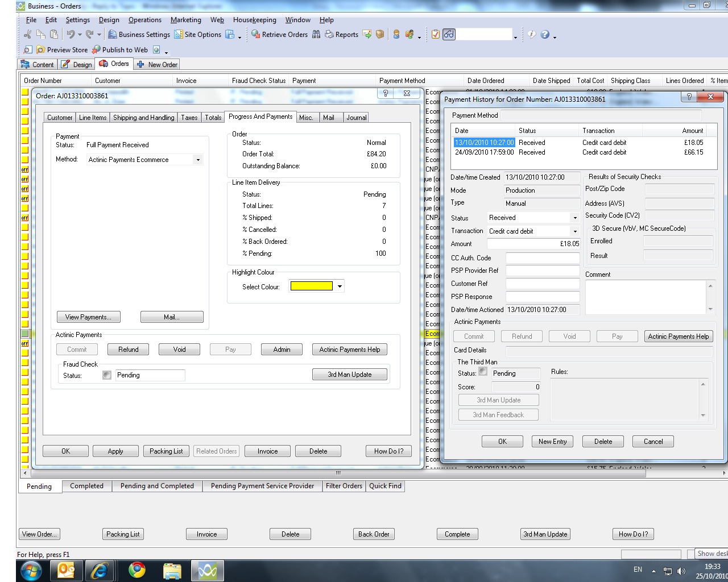Click the binoculars search icon
Screen dimensions: 728x582
coord(316,35)
